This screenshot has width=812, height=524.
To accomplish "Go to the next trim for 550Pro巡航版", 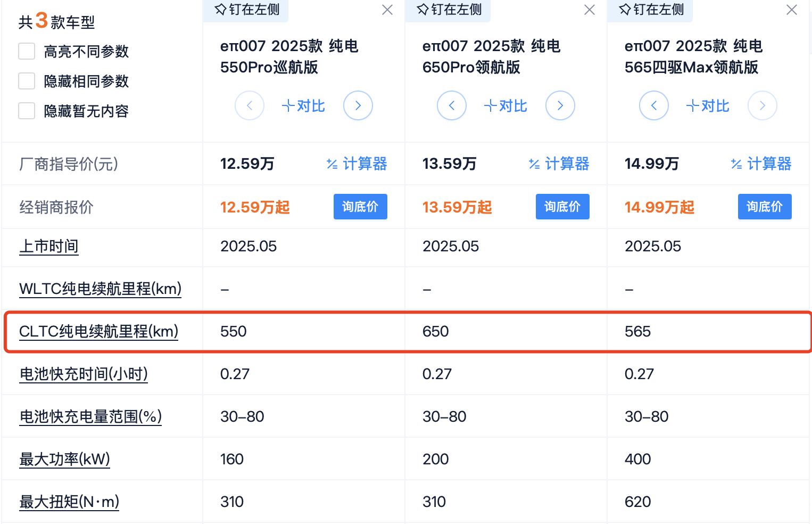I will (x=358, y=105).
